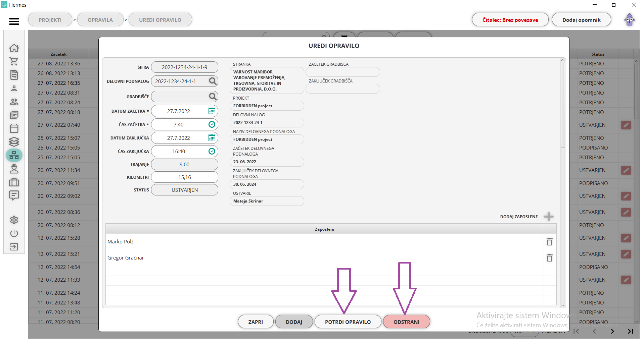Add employees with plus icon

pyautogui.click(x=549, y=217)
